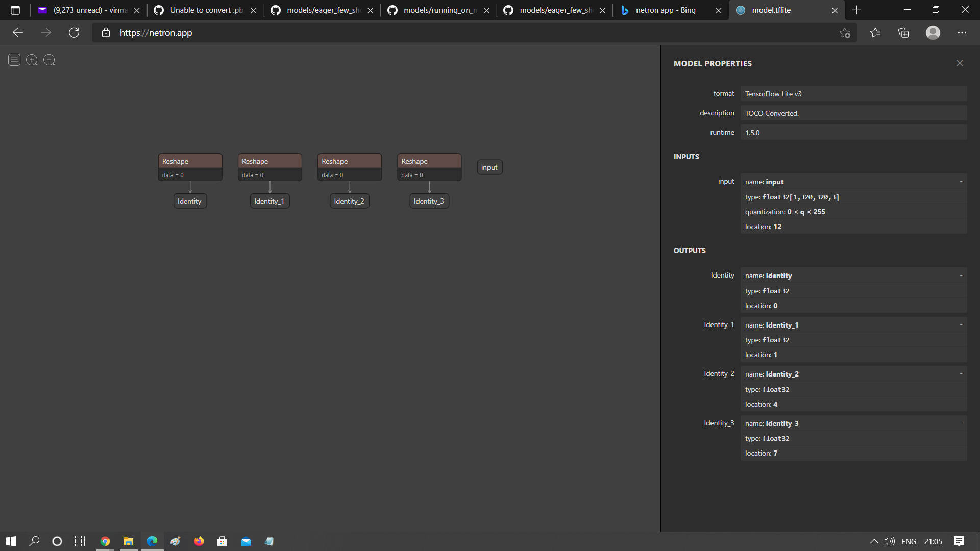Screen dimensions: 980x551
Task: Select the first Reshape node
Action: pyautogui.click(x=190, y=161)
